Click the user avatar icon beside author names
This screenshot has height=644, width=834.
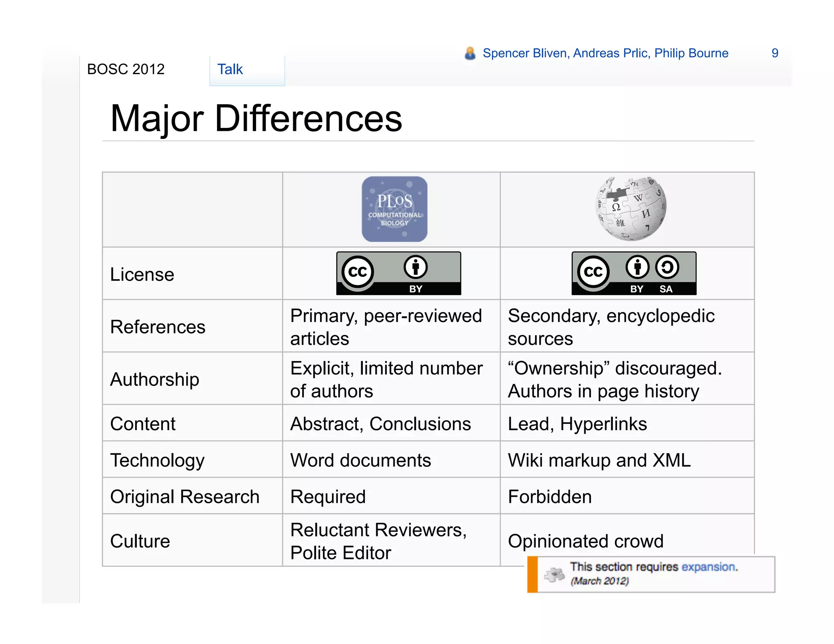(x=470, y=53)
